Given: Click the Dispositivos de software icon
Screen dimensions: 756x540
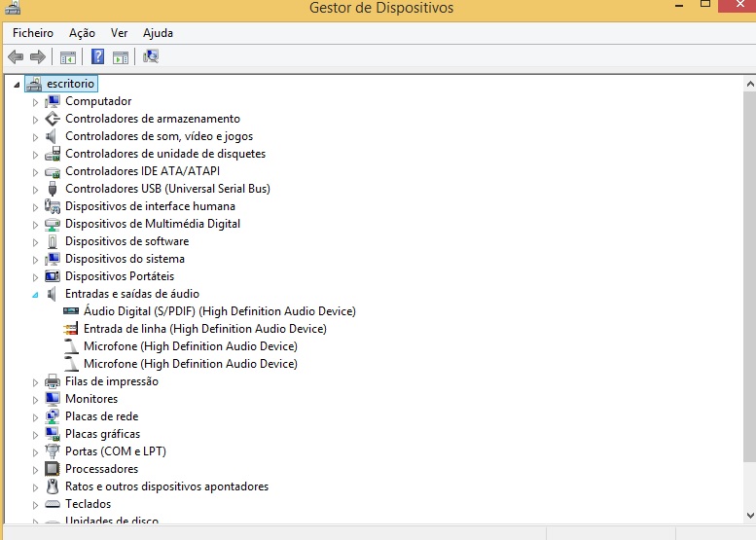Looking at the screenshot, I should 53,241.
